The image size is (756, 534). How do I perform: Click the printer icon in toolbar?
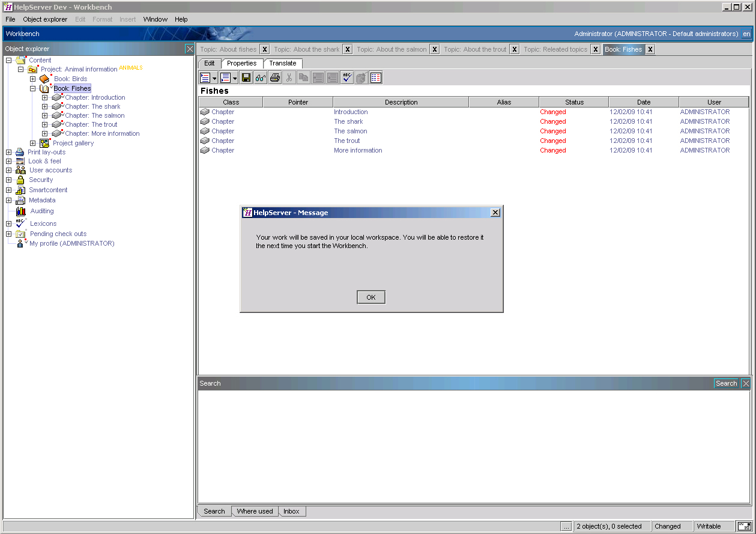point(275,77)
